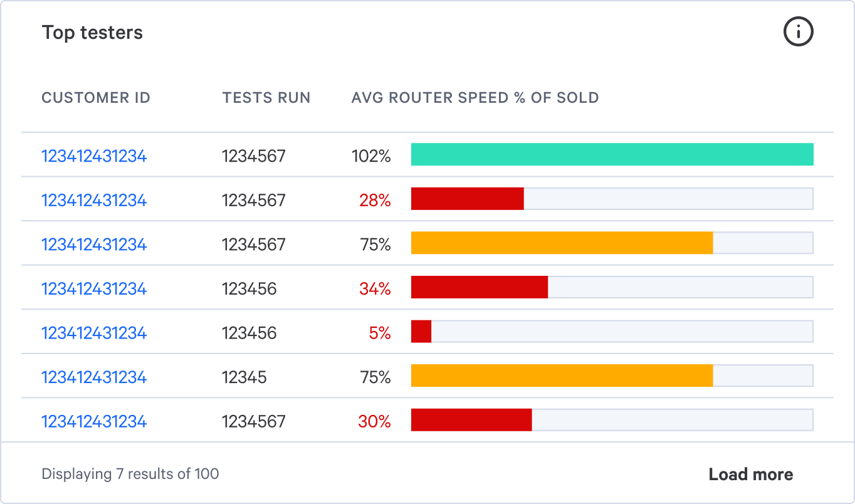Screen dimensions: 855x504
Task: Click the green 102% speed bar
Action: point(612,154)
